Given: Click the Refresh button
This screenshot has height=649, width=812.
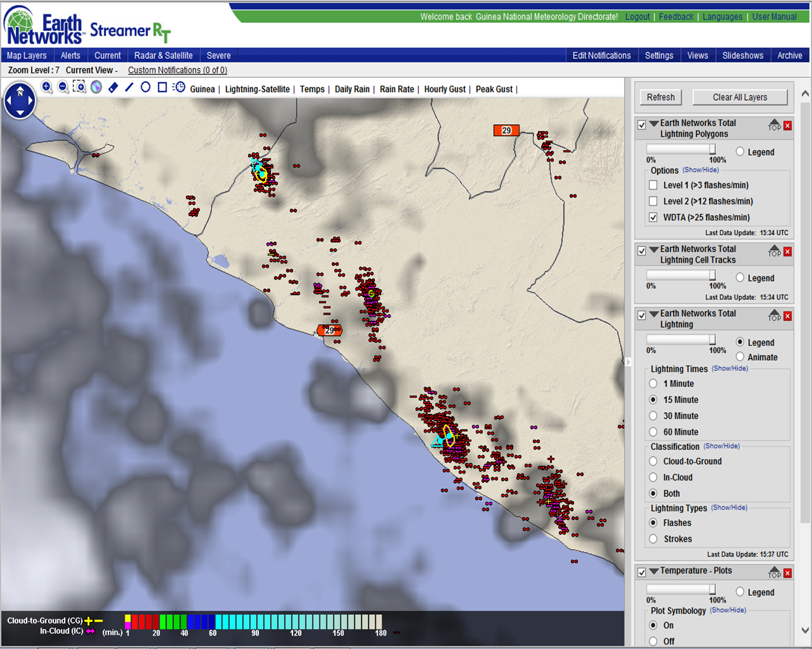Looking at the screenshot, I should [x=661, y=97].
